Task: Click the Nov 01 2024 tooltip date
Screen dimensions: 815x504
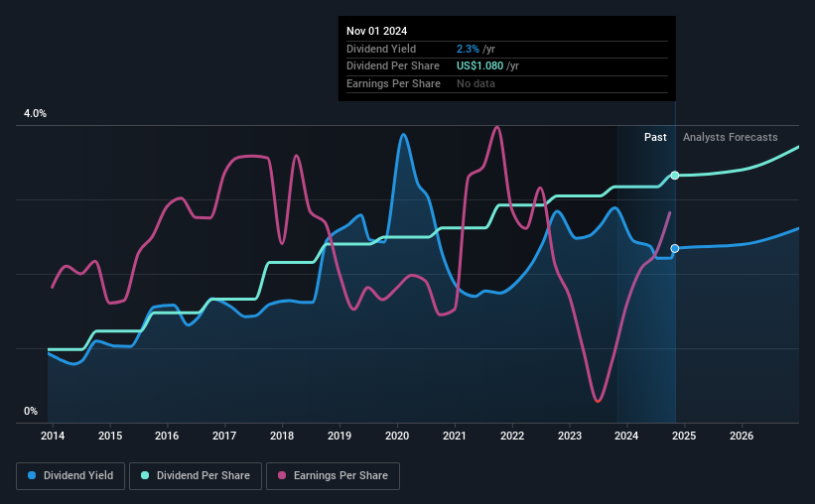Action: [377, 31]
